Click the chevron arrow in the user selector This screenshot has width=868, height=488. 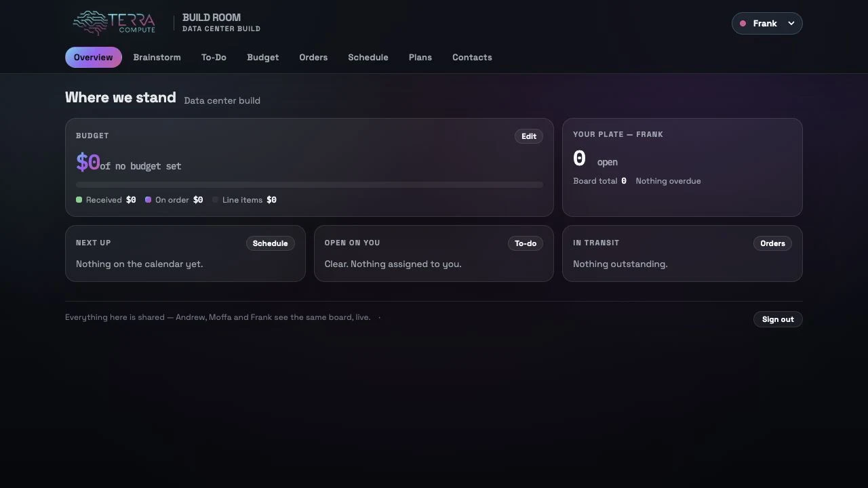(791, 24)
